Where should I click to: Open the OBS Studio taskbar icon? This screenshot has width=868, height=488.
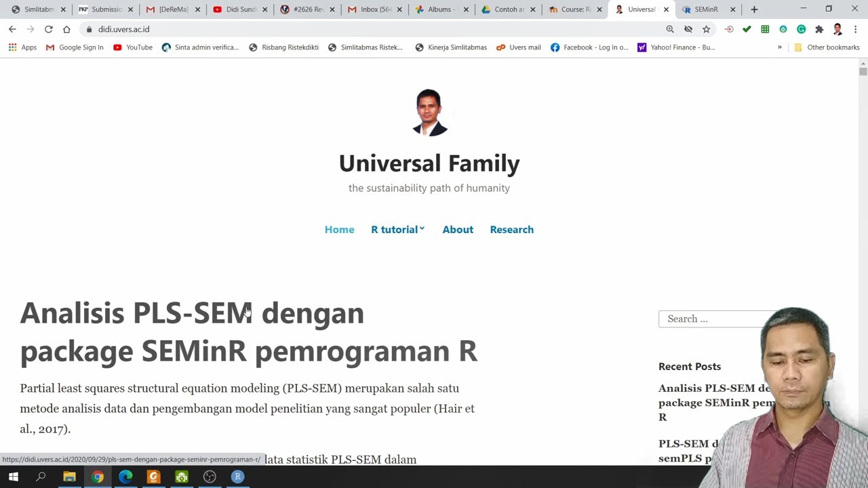(210, 476)
